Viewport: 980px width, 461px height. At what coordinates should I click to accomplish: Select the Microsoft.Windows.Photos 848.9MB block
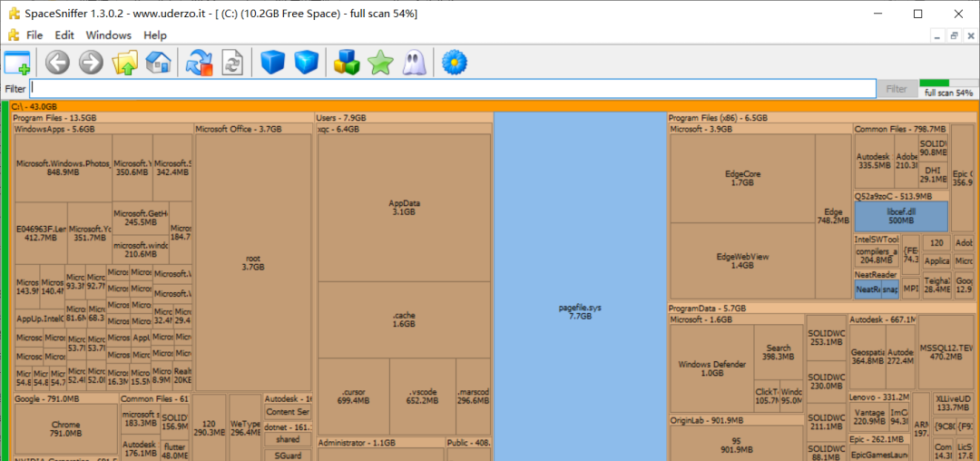64,167
